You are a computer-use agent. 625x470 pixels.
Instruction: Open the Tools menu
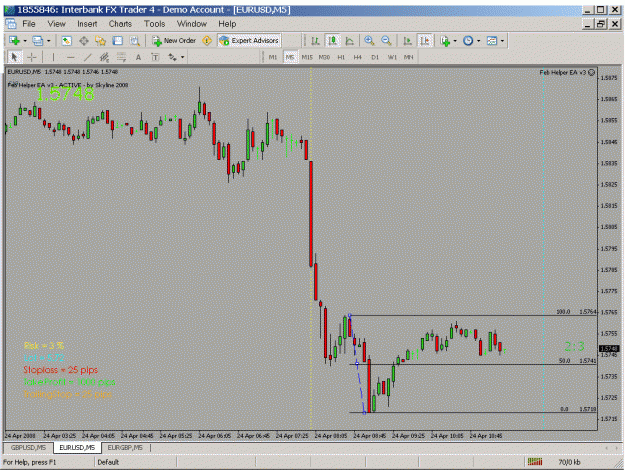(x=155, y=24)
